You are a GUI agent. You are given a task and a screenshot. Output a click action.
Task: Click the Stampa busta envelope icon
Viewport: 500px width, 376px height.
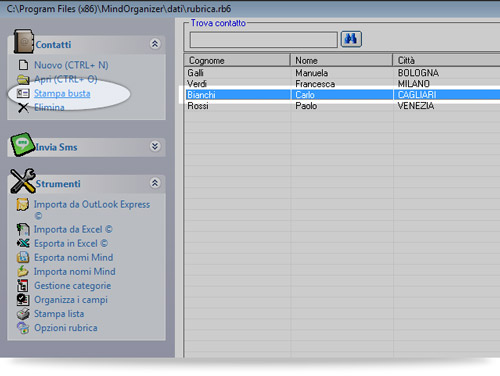[x=23, y=93]
